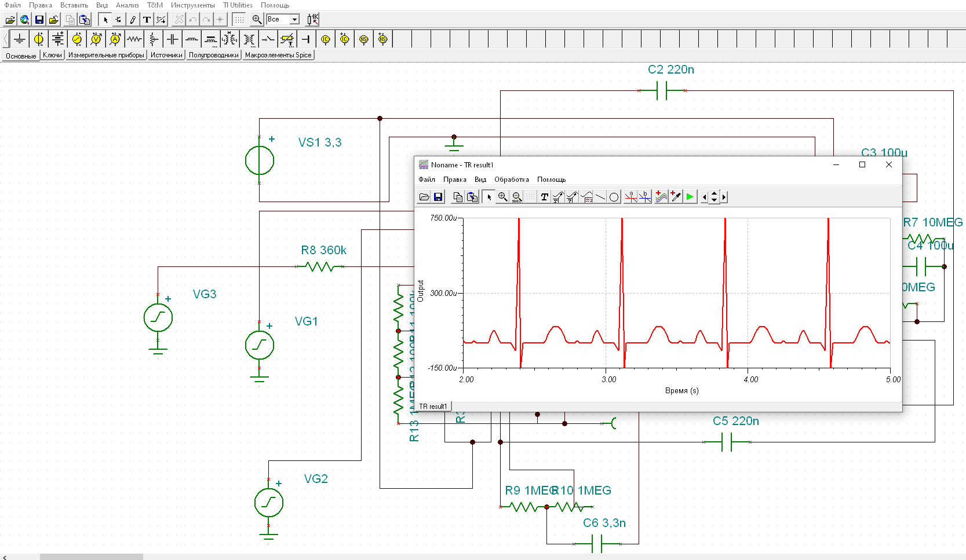Save diagram in TR result toolbar
The width and height of the screenshot is (966, 560).
(x=438, y=197)
